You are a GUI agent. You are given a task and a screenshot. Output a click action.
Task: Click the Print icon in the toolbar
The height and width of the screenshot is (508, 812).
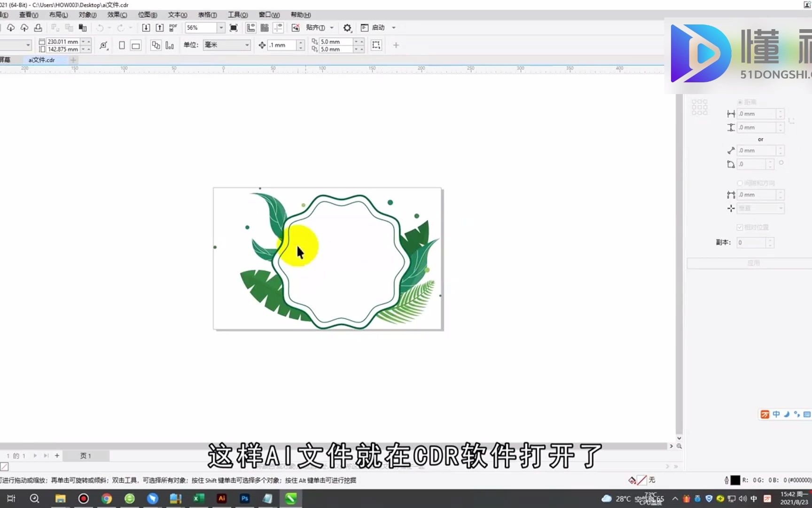click(x=38, y=28)
